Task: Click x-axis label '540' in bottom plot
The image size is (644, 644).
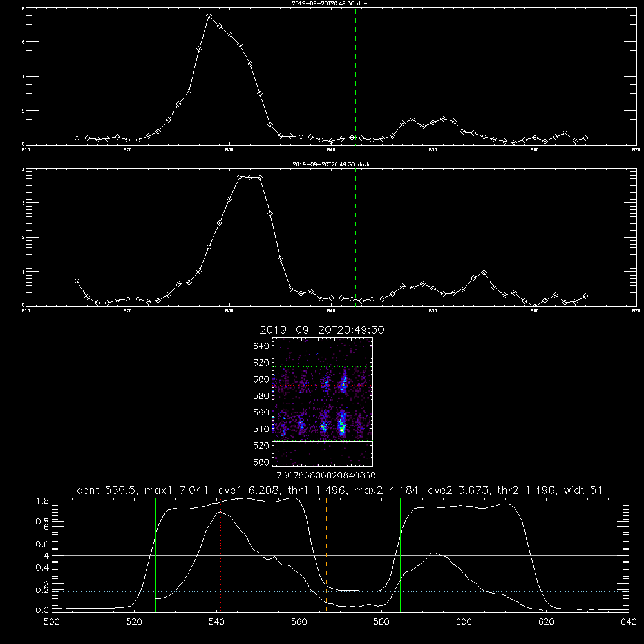Action: point(216,622)
